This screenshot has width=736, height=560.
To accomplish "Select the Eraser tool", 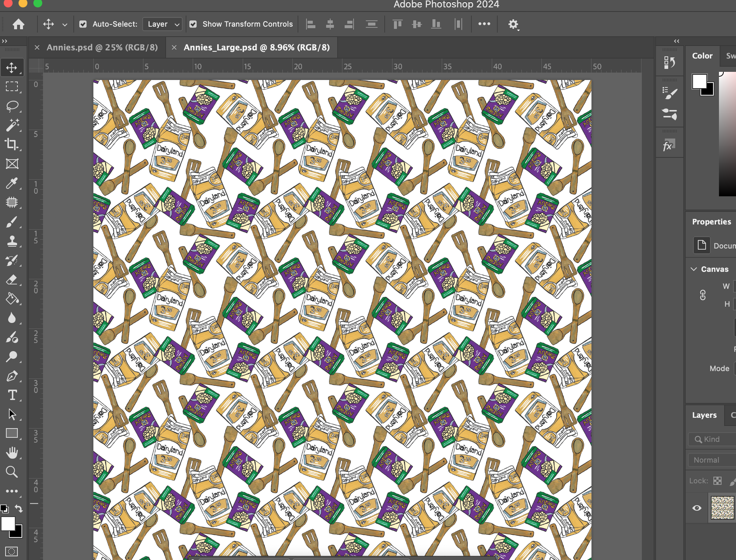I will pos(12,280).
